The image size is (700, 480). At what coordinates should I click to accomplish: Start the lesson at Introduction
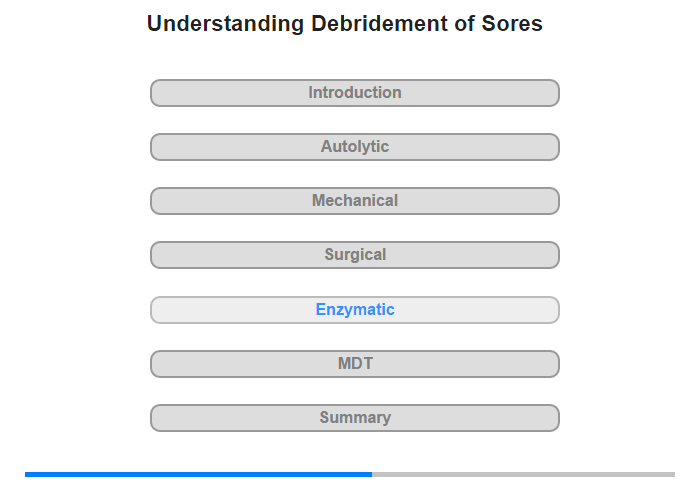[x=355, y=93]
